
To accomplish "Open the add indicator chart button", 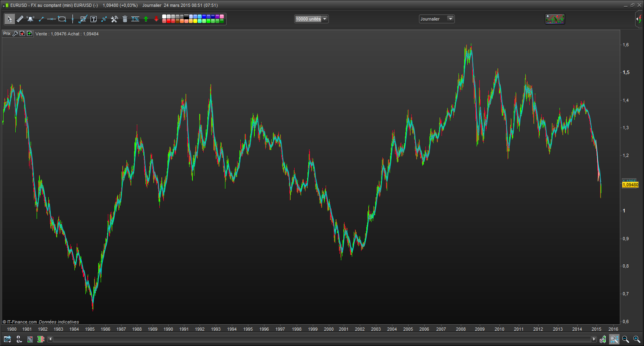I will point(555,19).
